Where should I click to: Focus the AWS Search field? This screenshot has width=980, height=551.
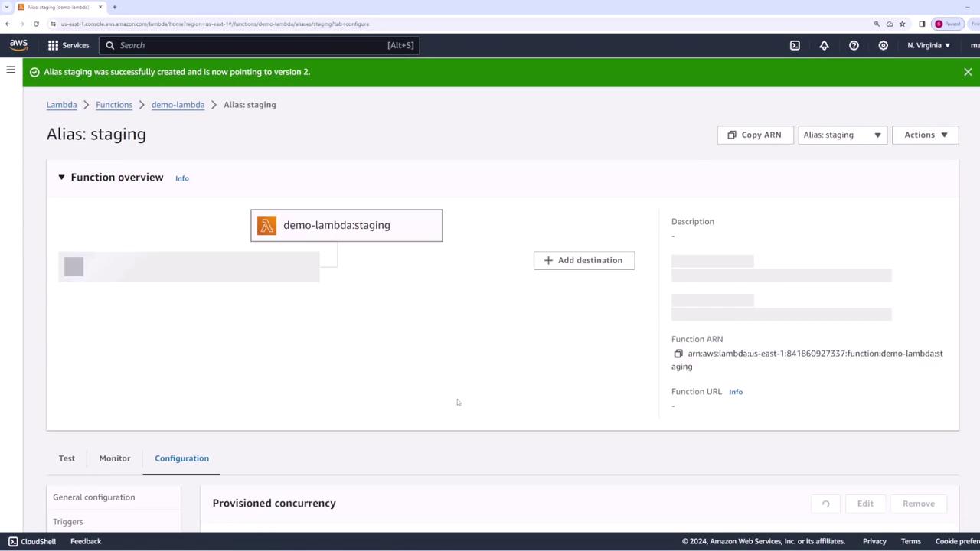260,45
